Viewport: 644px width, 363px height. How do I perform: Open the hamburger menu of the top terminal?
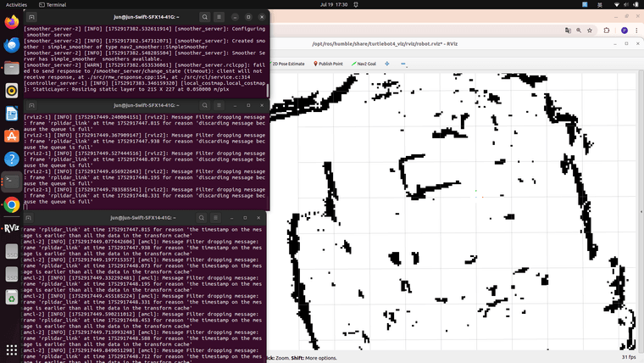pos(219,17)
